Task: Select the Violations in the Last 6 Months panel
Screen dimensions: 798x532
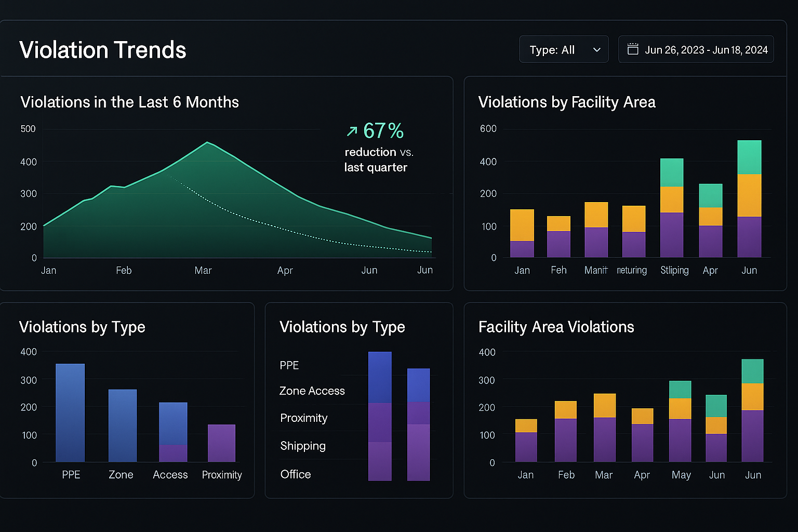Action: pos(129,102)
